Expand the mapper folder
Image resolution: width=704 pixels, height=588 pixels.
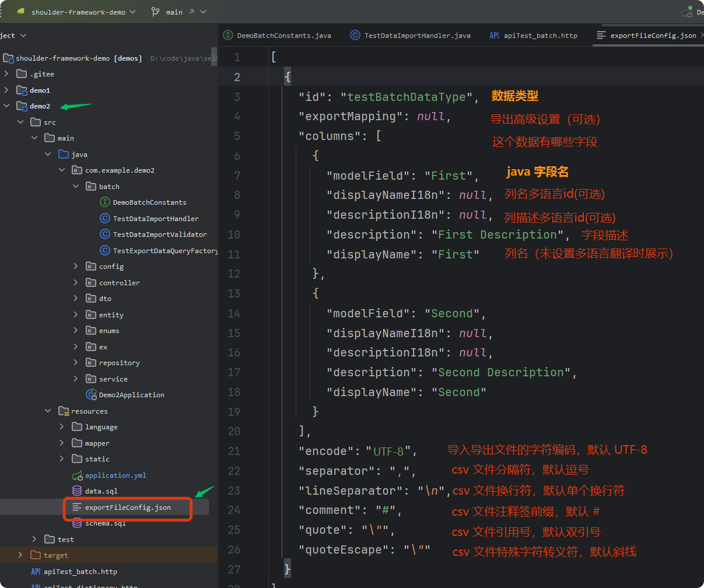point(62,443)
